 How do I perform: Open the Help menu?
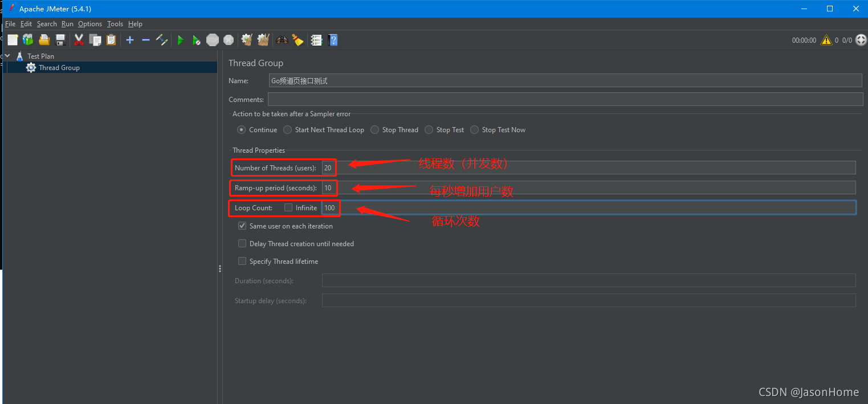coord(135,24)
